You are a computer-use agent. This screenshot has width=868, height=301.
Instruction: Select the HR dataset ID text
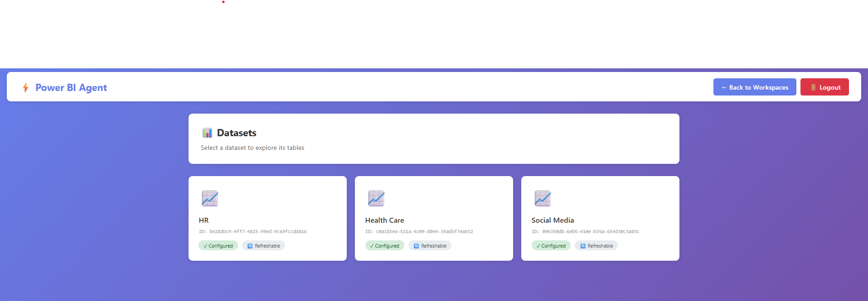(x=252, y=232)
